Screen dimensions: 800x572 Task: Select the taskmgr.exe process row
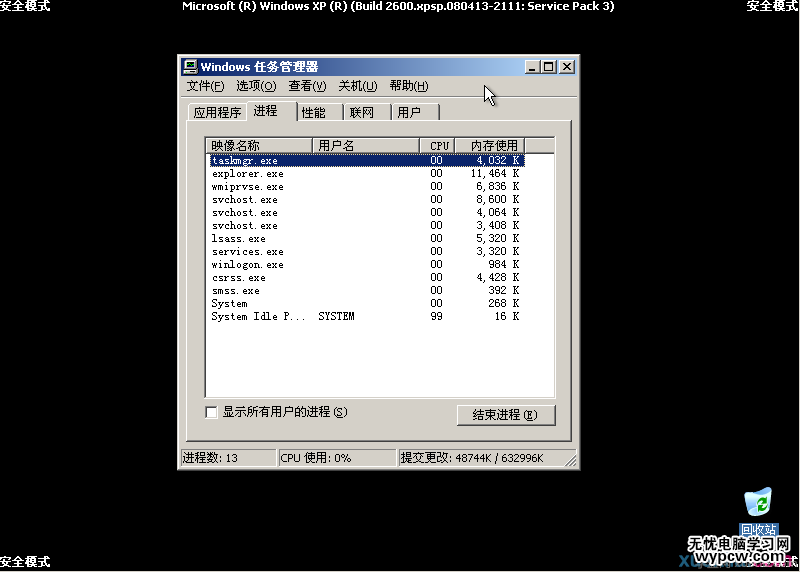367,160
